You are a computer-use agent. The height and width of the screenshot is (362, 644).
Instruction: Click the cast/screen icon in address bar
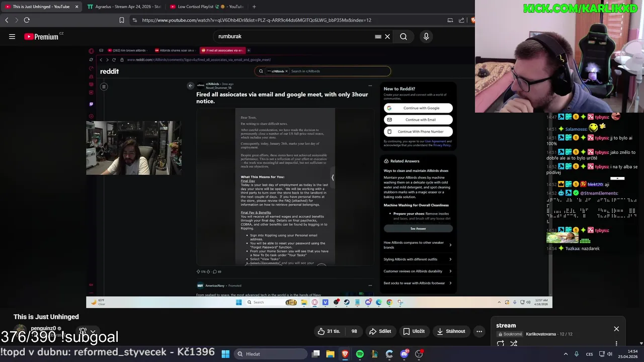tap(450, 20)
